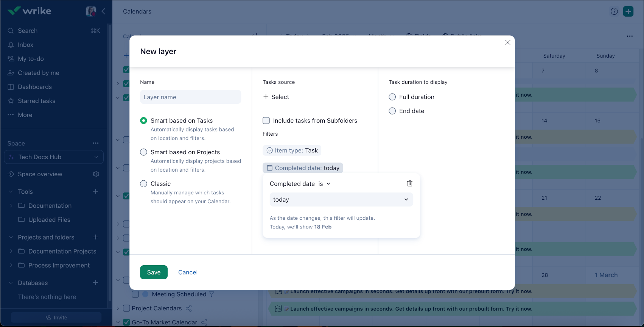Viewport: 644px width, 327px height.
Task: Add a new database with plus icon
Action: pyautogui.click(x=96, y=283)
